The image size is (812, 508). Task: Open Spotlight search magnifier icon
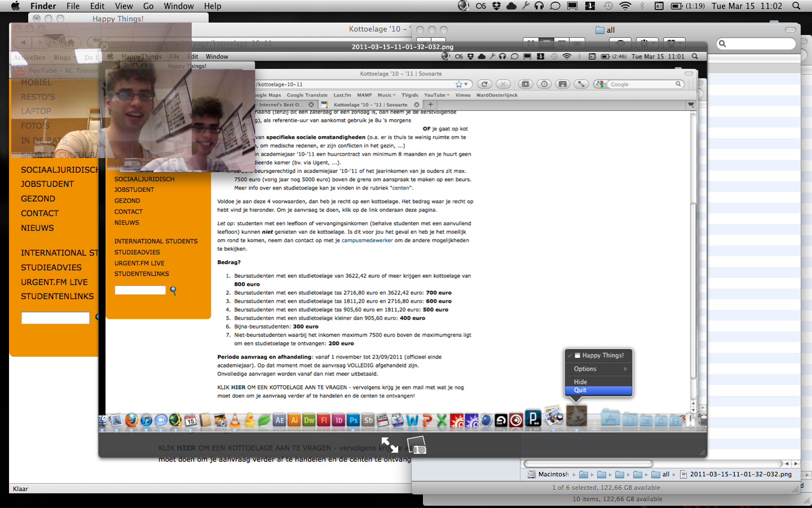(x=796, y=6)
